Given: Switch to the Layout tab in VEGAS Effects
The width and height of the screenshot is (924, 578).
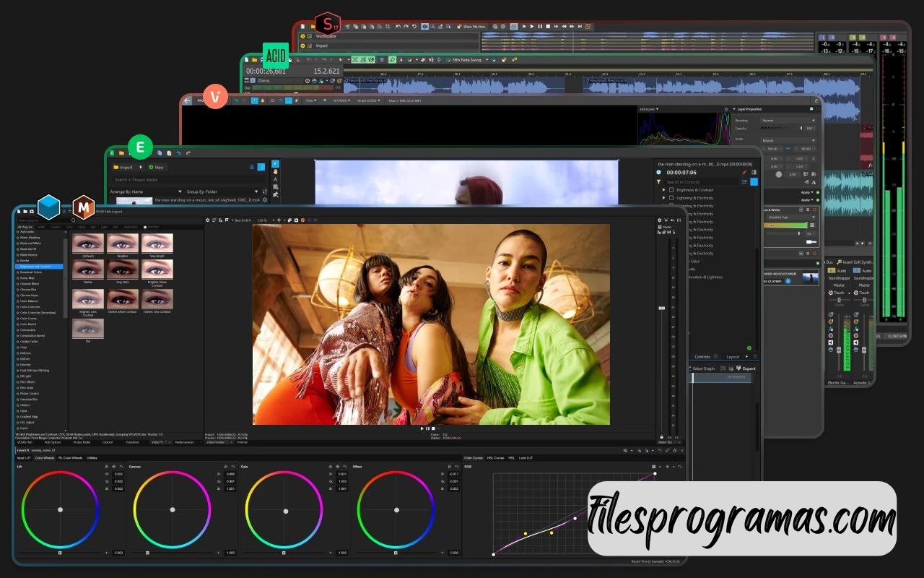Looking at the screenshot, I should [733, 357].
